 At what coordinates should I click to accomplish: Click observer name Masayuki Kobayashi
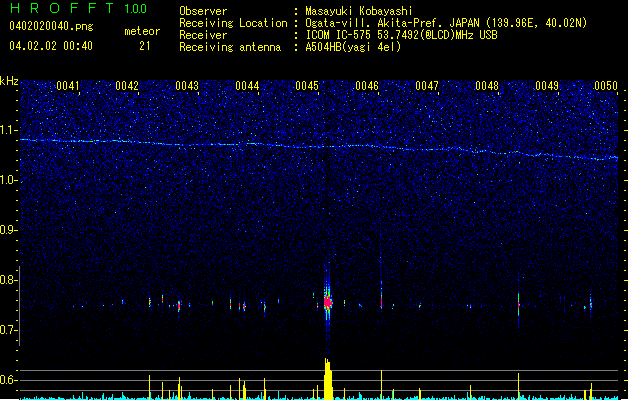[x=359, y=11]
